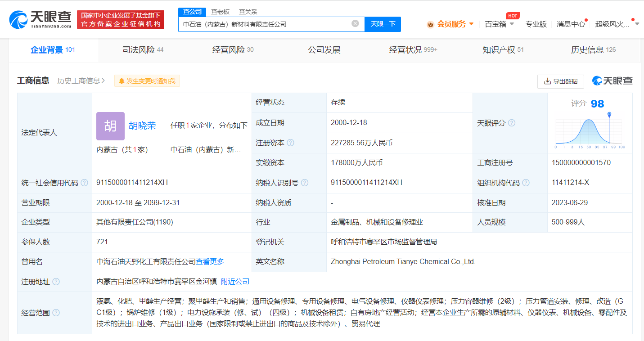Click 营业期限 value 2000-12-18 至 2099-12-31
Screen dimensions: 644x341
point(138,203)
